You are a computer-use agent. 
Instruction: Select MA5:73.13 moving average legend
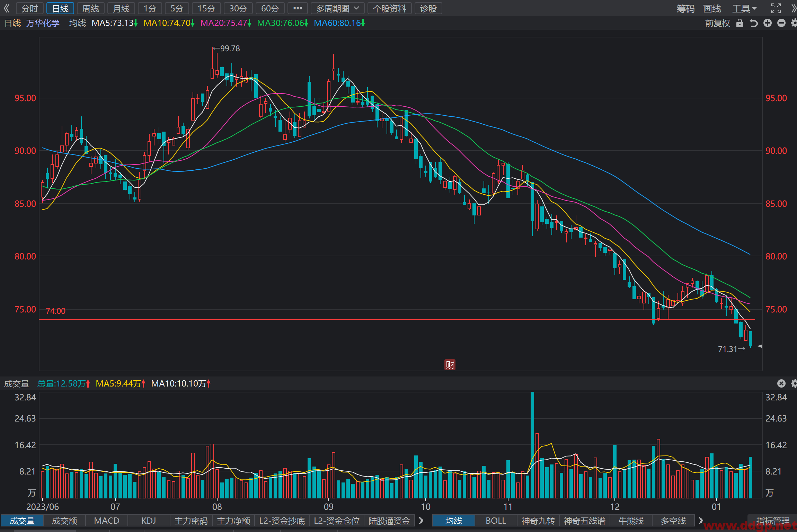115,23
